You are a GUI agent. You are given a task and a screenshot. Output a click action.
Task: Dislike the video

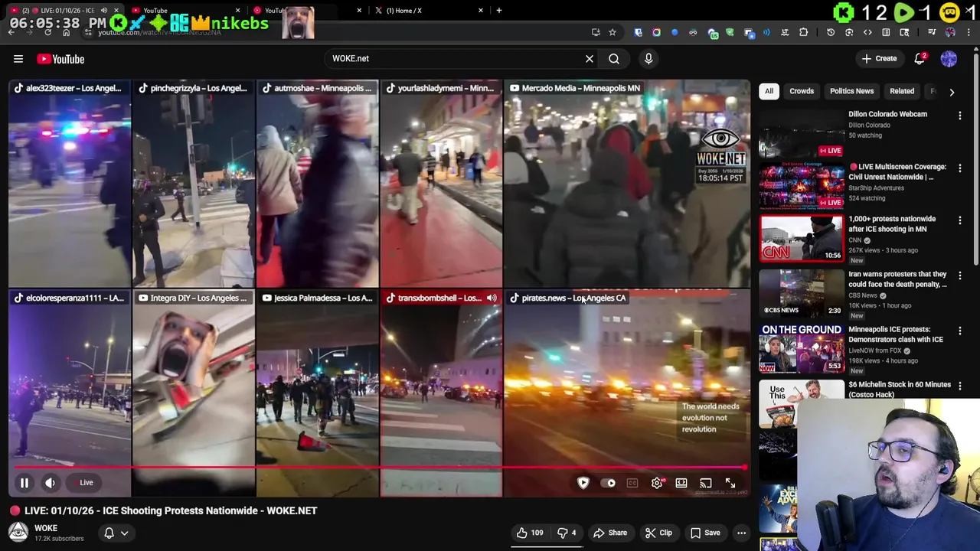click(x=567, y=533)
